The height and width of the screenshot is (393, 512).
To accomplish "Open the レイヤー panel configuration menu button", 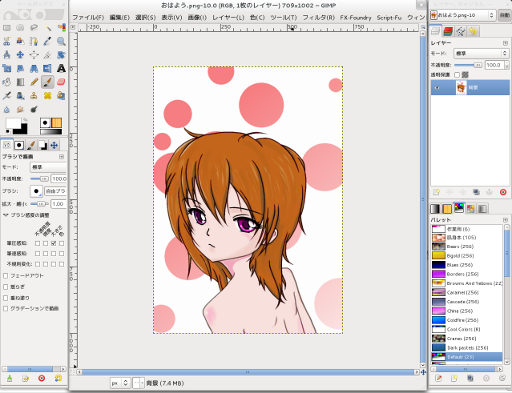I will [x=505, y=43].
